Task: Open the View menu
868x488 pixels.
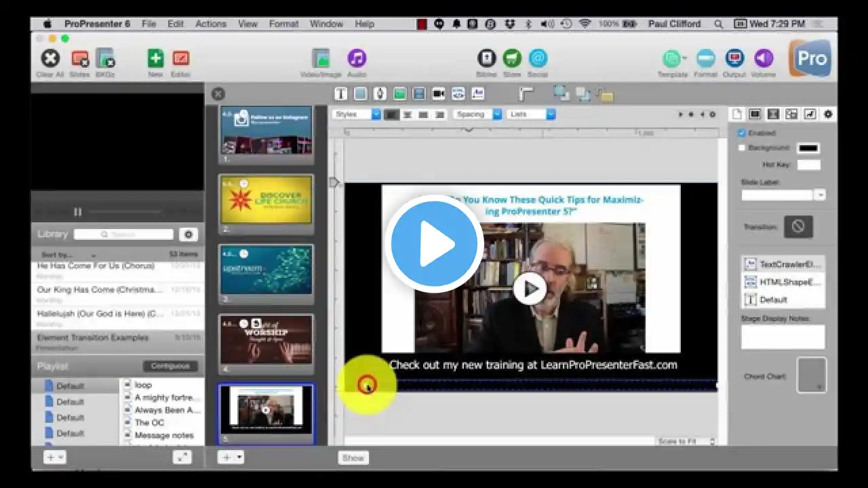Action: point(248,24)
